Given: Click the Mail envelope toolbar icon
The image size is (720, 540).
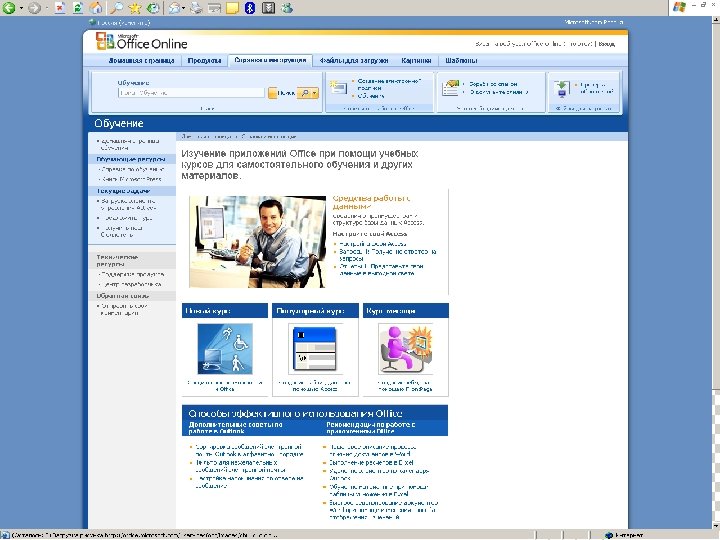Looking at the screenshot, I should pyautogui.click(x=174, y=7).
